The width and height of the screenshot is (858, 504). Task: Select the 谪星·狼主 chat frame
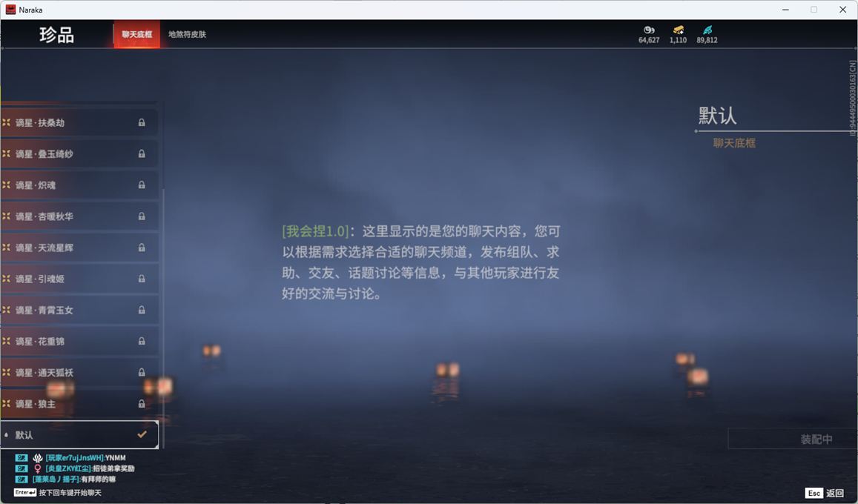(79, 403)
